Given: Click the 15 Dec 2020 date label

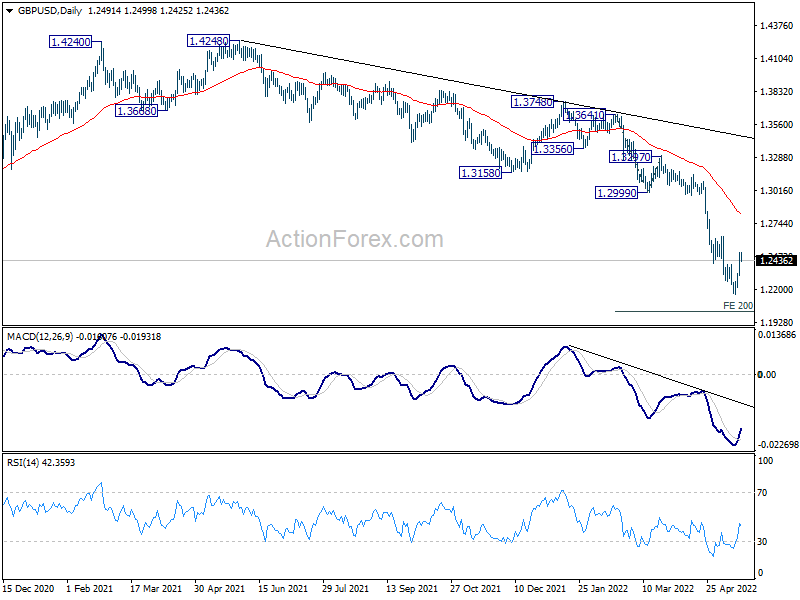Looking at the screenshot, I should (x=29, y=588).
